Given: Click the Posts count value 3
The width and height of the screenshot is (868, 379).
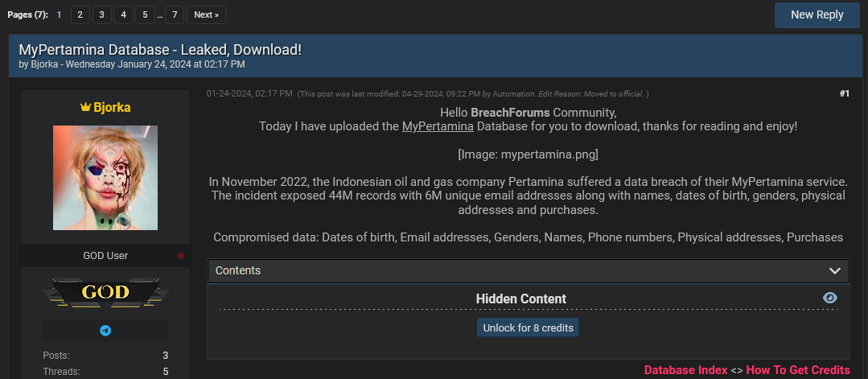Looking at the screenshot, I should pyautogui.click(x=166, y=356).
